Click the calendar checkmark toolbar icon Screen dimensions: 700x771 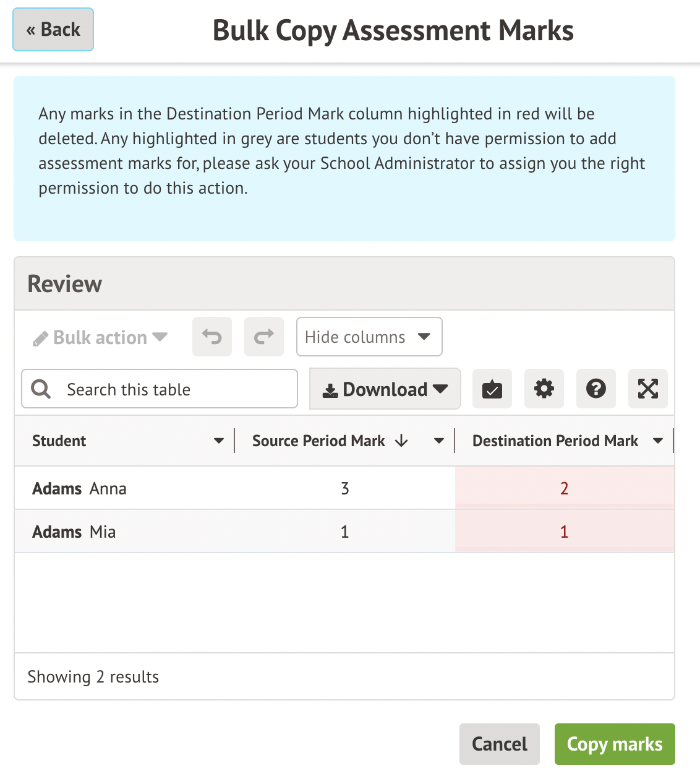click(x=492, y=389)
